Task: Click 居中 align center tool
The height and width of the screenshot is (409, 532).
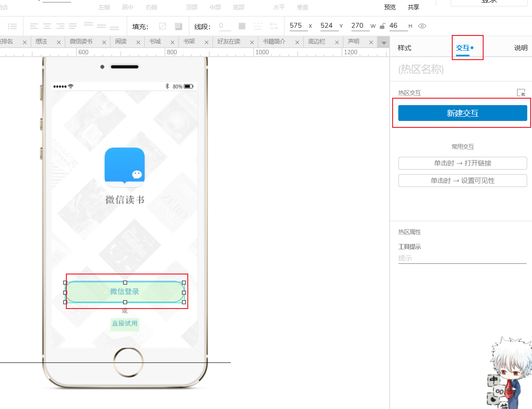Action: (x=128, y=7)
